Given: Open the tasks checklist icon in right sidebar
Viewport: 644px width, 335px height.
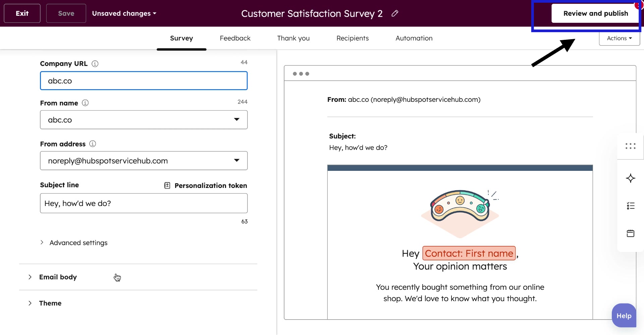Looking at the screenshot, I should (x=631, y=205).
